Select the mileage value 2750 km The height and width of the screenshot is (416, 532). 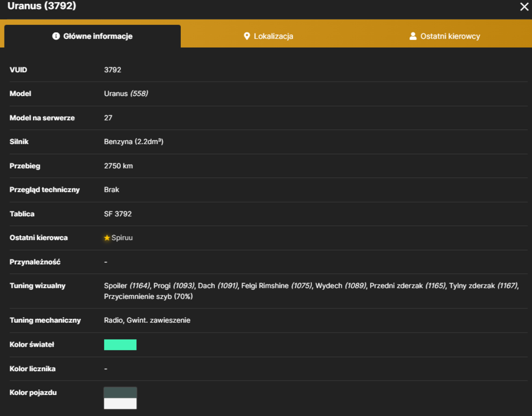118,166
